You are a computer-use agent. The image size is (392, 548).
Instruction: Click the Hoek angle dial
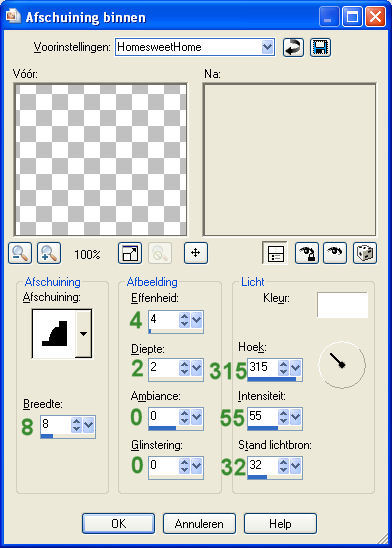[342, 365]
